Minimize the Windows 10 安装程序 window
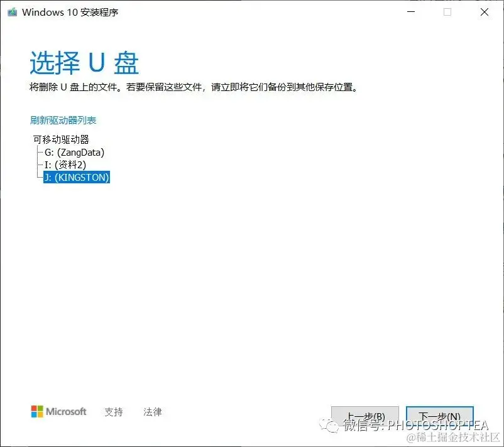Image resolution: width=504 pixels, height=447 pixels. (x=411, y=12)
